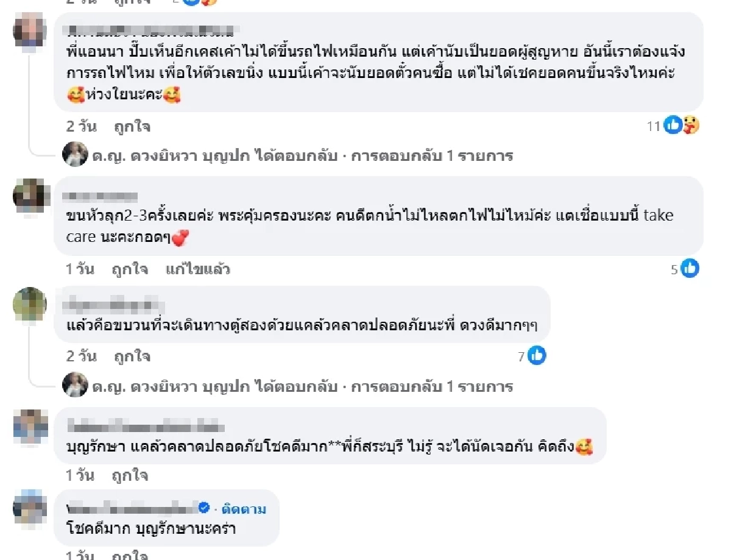Open the first commenter's profile picture
This screenshot has width=731, height=560.
tap(29, 34)
